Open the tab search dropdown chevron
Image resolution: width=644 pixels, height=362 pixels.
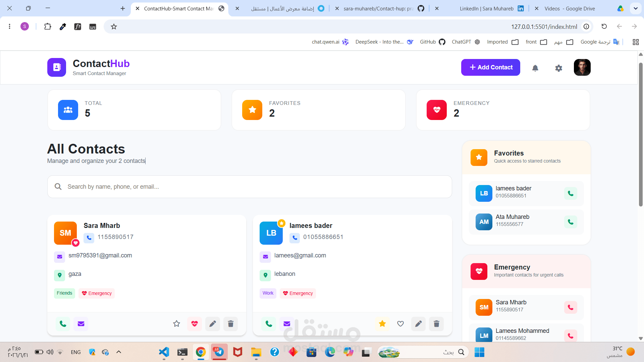click(x=636, y=9)
